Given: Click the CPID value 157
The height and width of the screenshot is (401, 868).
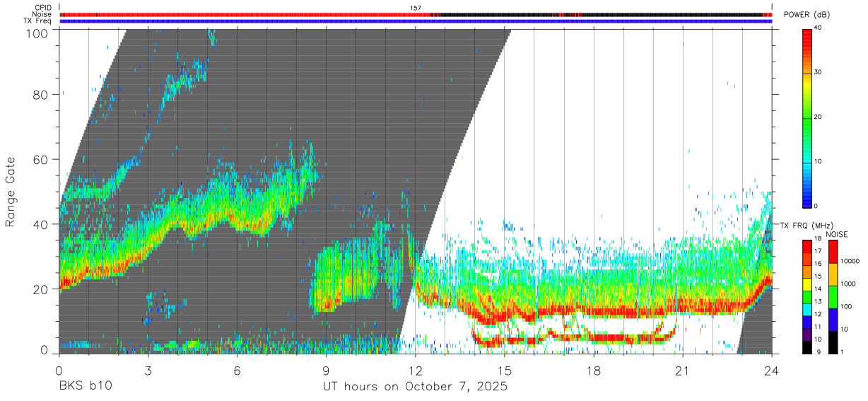Looking at the screenshot, I should pos(415,8).
